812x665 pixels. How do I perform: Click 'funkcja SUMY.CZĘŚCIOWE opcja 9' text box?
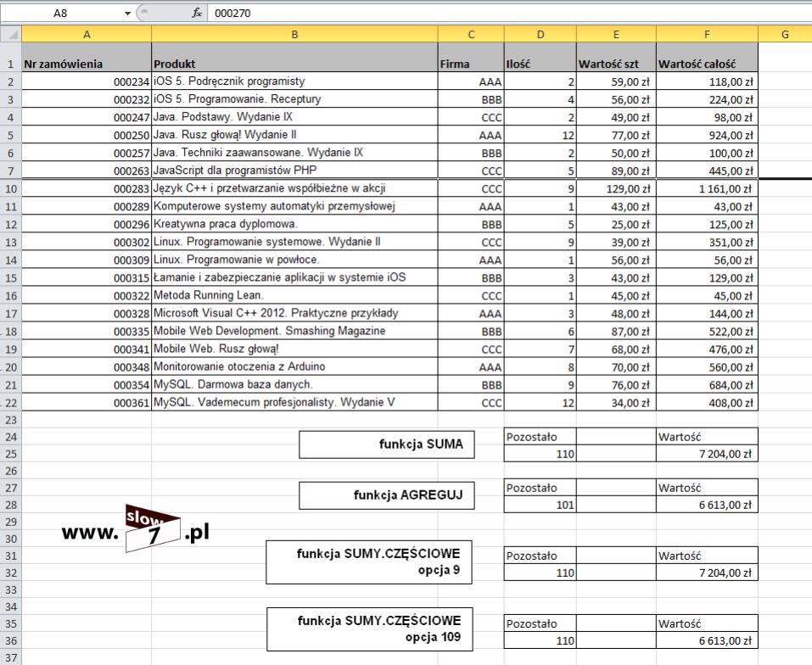pyautogui.click(x=369, y=562)
